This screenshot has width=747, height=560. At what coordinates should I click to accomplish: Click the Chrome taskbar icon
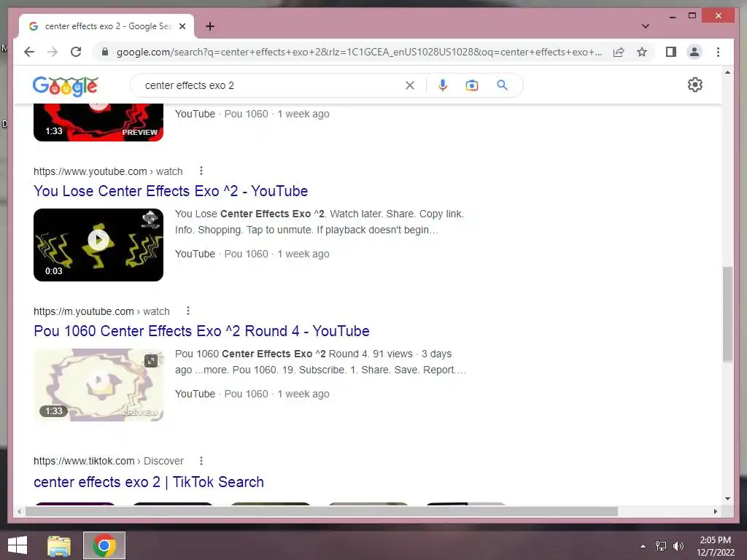104,545
